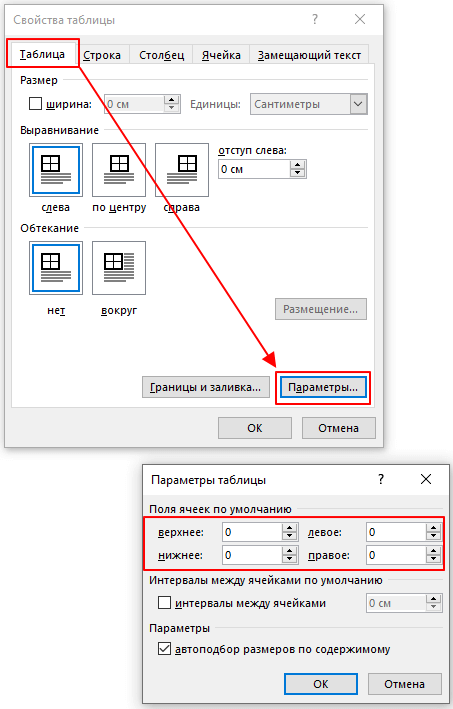Screen dimensions: 453x709
Task: Cancel the Свойства таблицы dialog
Action: 339,428
